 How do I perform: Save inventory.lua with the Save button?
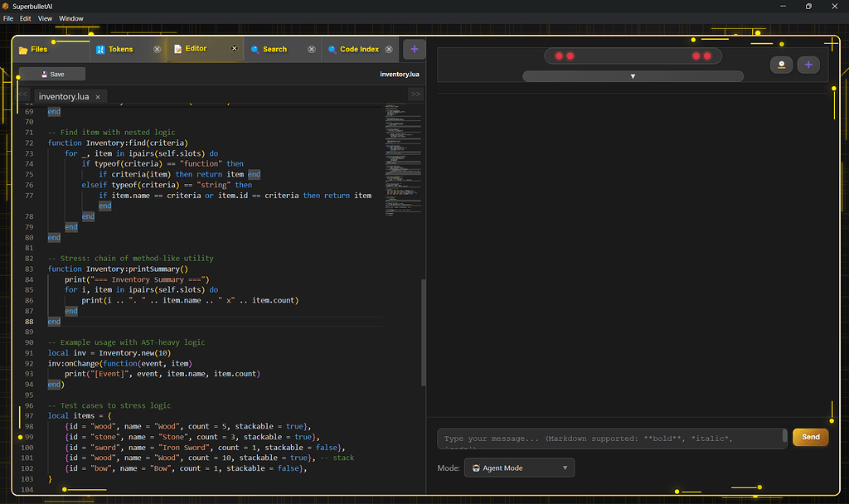[51, 73]
